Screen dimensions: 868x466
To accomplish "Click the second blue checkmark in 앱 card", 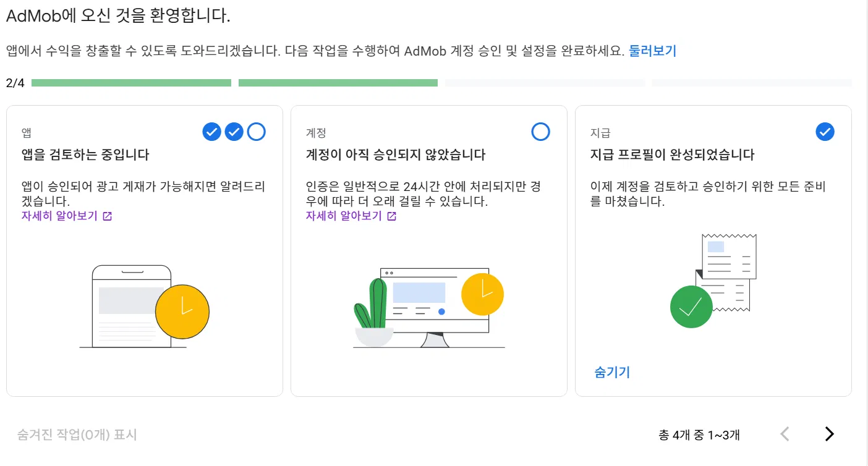I will (234, 132).
